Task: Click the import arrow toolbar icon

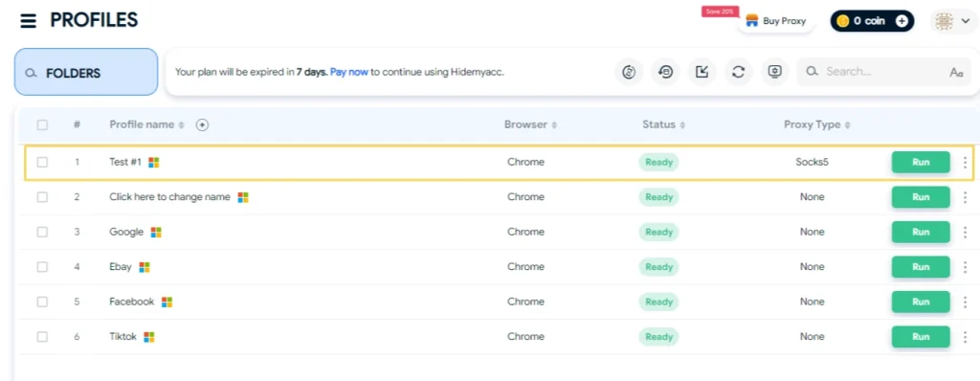Action: 702,72
